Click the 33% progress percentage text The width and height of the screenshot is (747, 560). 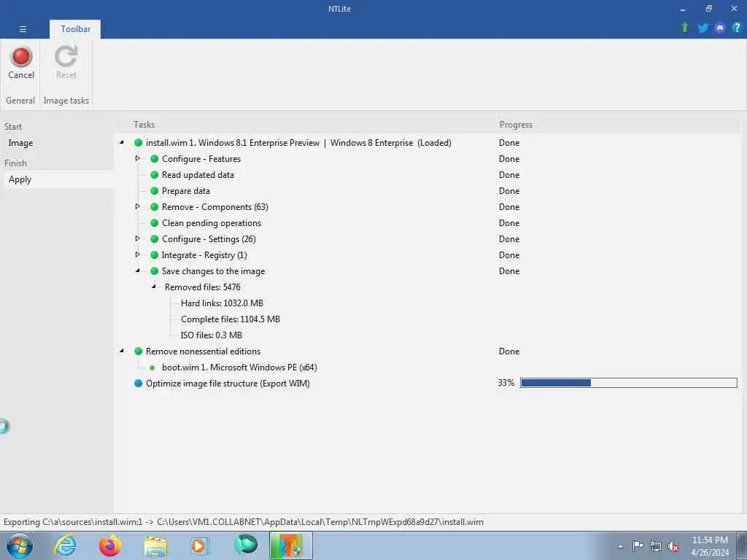click(506, 383)
